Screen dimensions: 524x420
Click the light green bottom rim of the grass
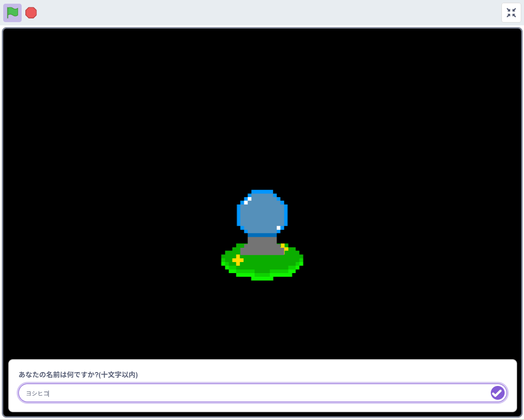point(262,278)
